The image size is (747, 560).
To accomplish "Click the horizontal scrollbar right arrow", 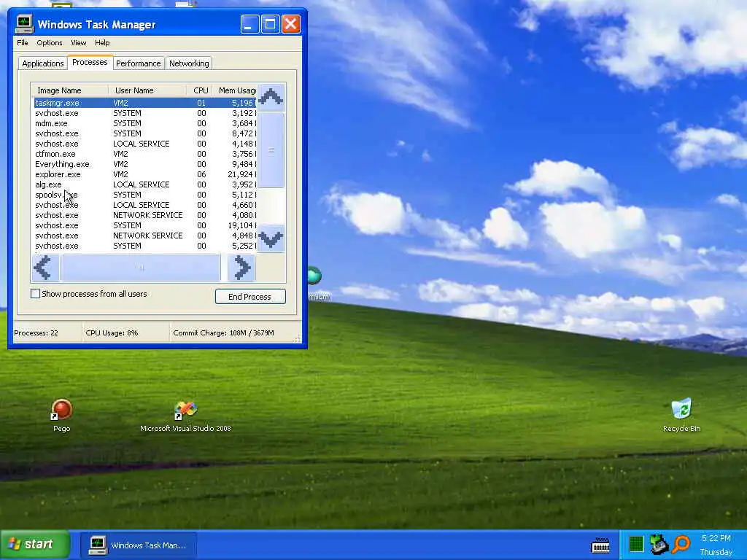I will (x=241, y=268).
